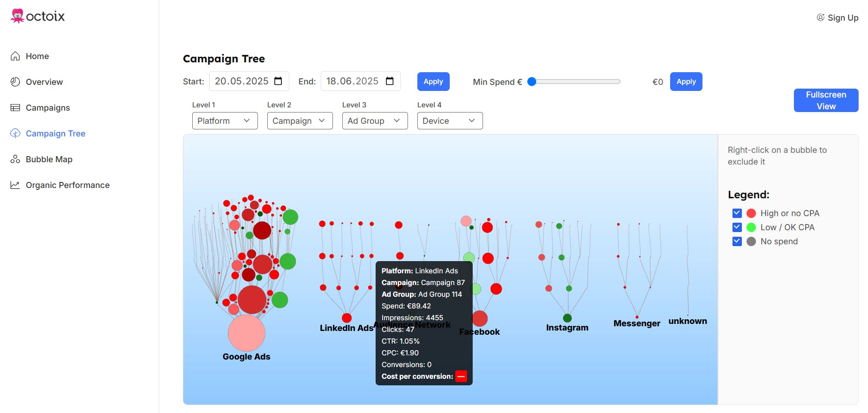This screenshot has height=413, width=868.
Task: Uncheck Low / OK CPA checkbox
Action: coord(737,227)
